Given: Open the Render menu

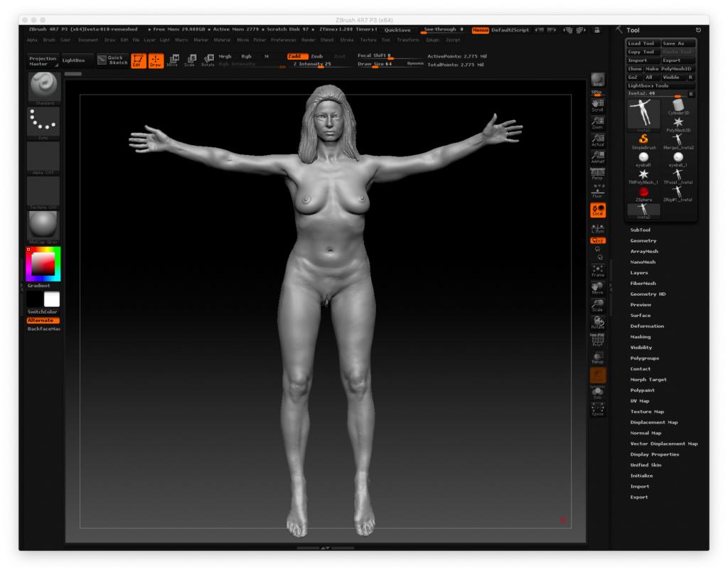Looking at the screenshot, I should (308, 40).
